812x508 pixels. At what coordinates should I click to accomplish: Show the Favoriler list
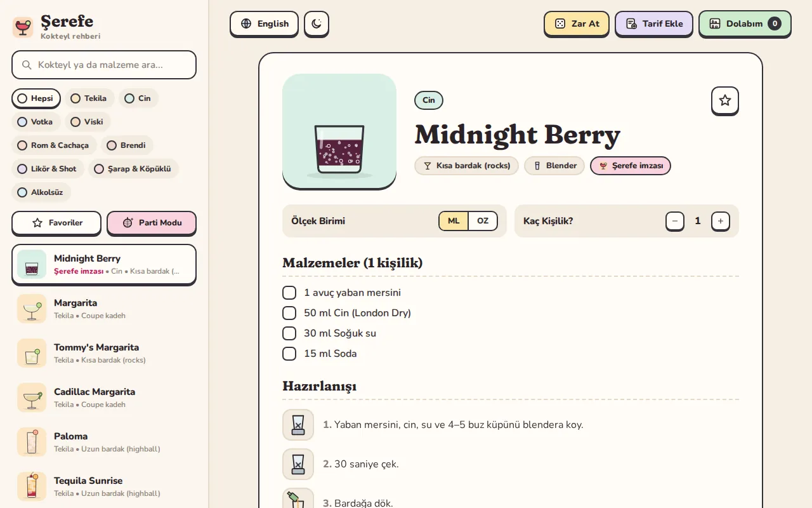point(56,223)
